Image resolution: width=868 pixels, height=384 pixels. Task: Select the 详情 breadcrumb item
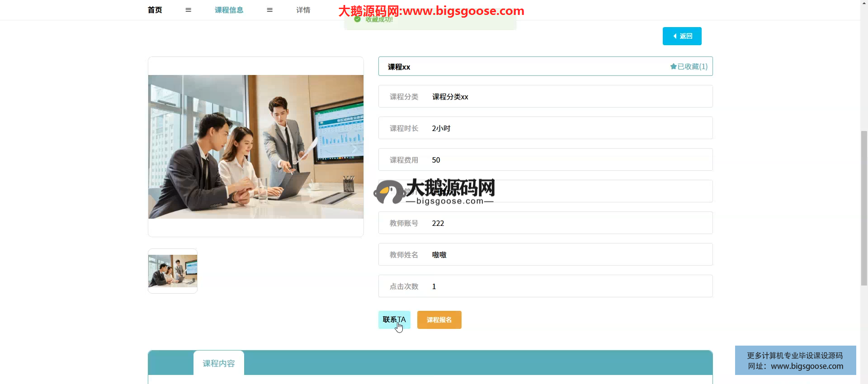tap(303, 10)
